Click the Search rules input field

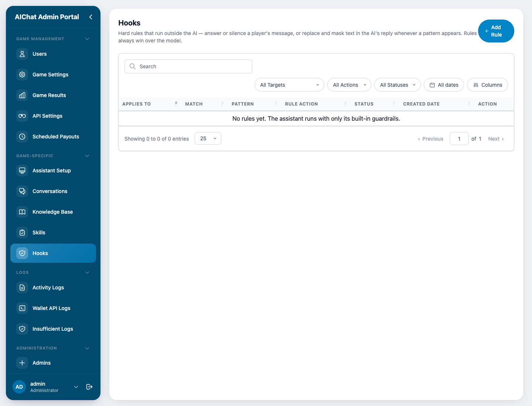(x=188, y=66)
